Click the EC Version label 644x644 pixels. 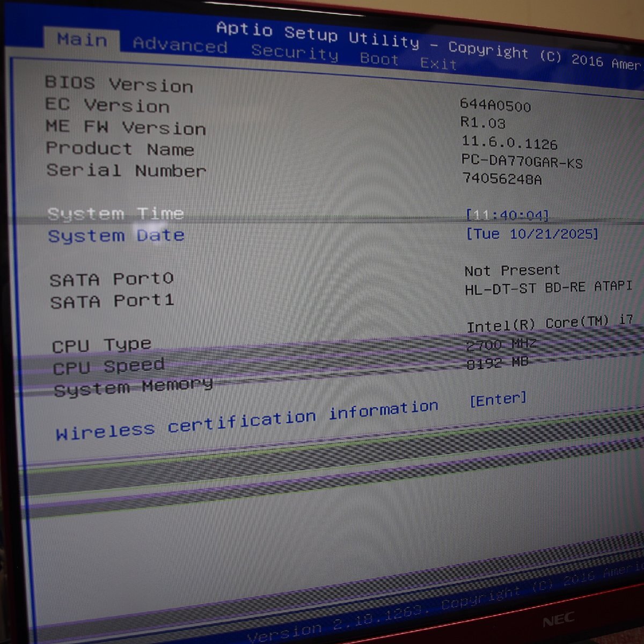coord(107,105)
